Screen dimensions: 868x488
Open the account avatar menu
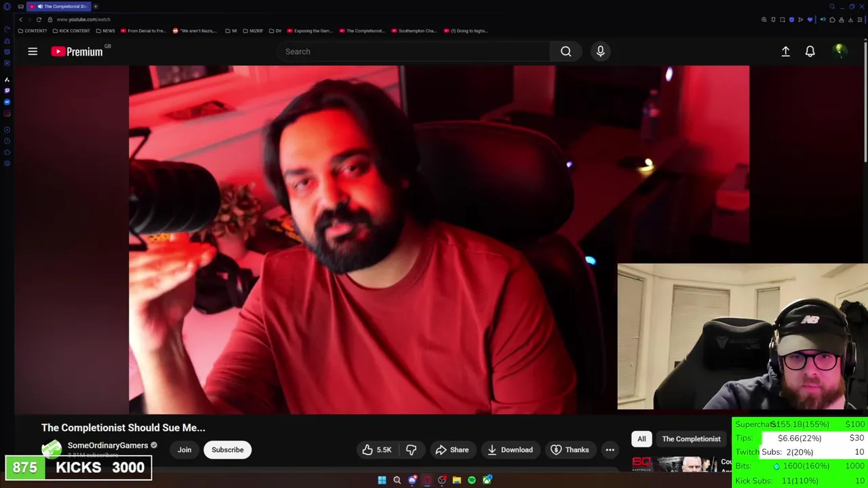point(840,51)
